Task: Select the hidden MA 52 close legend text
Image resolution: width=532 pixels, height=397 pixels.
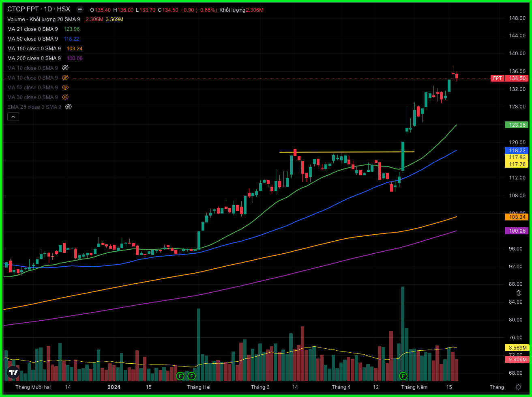Action: click(32, 88)
